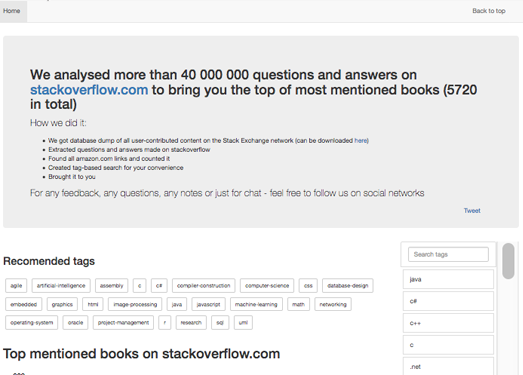The width and height of the screenshot is (523, 375).
Task: Select the networking tag
Action: pos(333,304)
